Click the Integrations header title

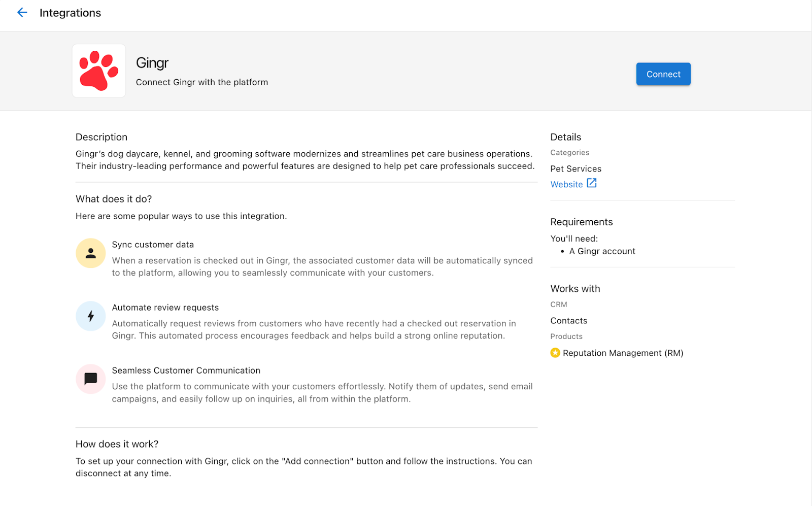(x=70, y=12)
